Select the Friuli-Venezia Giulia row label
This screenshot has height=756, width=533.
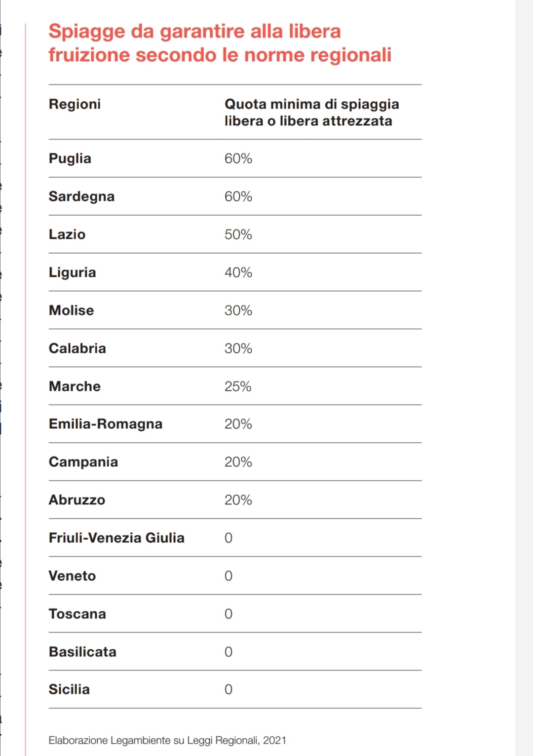point(116,538)
